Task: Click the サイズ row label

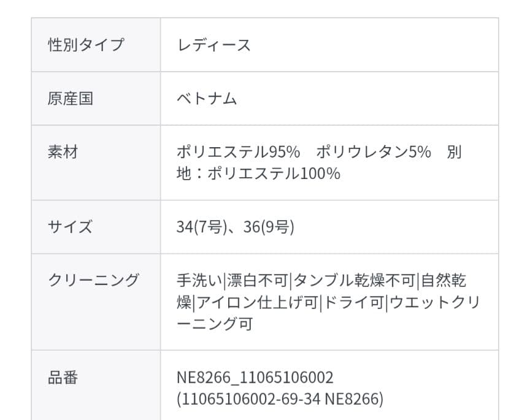Action: [71, 226]
